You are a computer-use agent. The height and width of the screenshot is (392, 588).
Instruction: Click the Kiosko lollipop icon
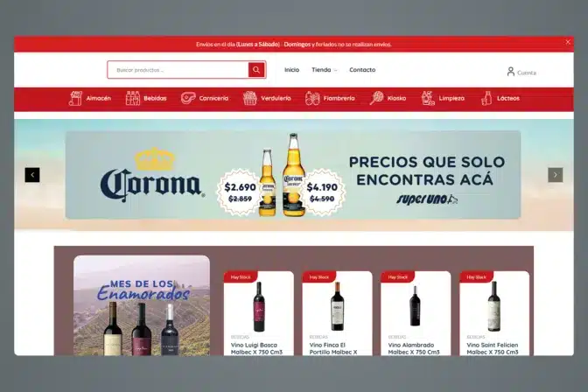coord(376,98)
